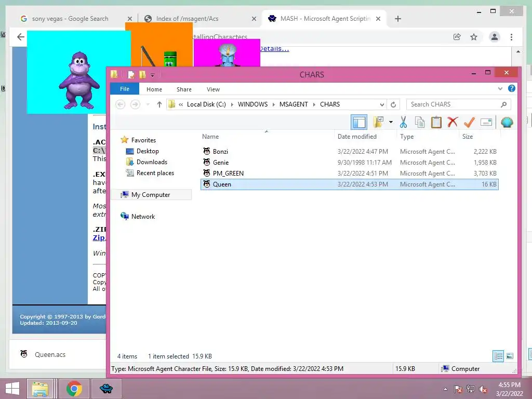Click the Copy icon in the CHARS toolbar
This screenshot has height=399, width=532.
pos(420,122)
